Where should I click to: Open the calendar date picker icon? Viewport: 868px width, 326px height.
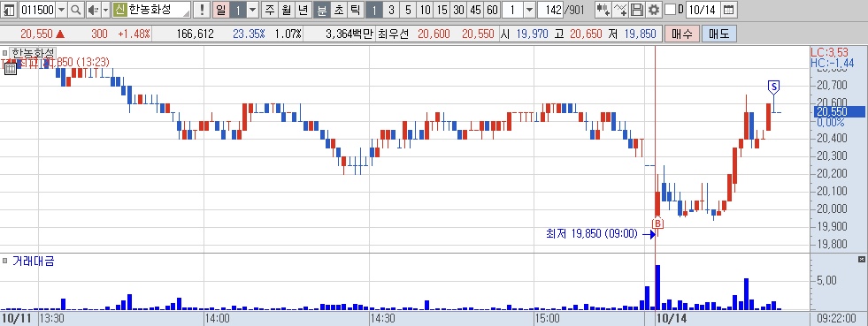coord(729,10)
